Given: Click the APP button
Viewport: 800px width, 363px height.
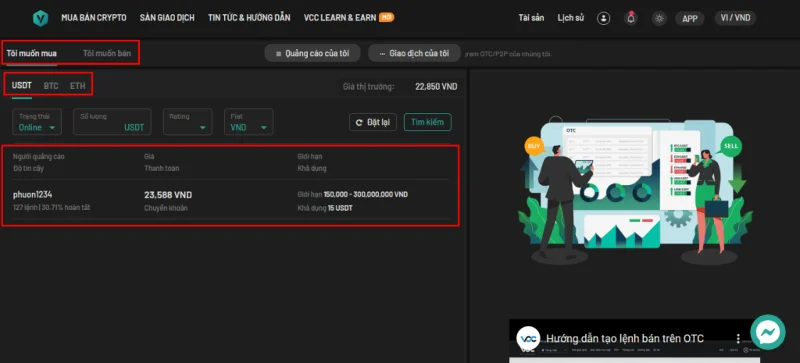Looking at the screenshot, I should pyautogui.click(x=690, y=18).
